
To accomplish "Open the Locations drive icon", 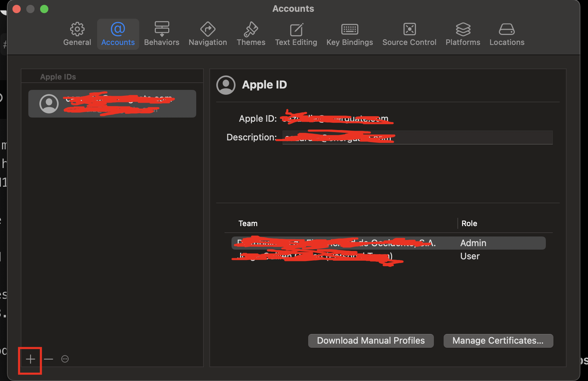I will [x=507, y=34].
